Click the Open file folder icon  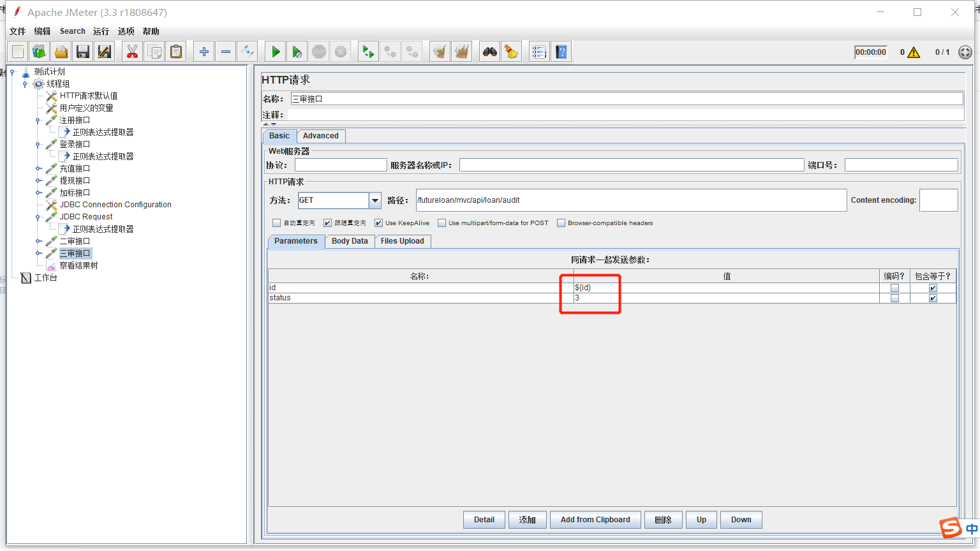(61, 52)
